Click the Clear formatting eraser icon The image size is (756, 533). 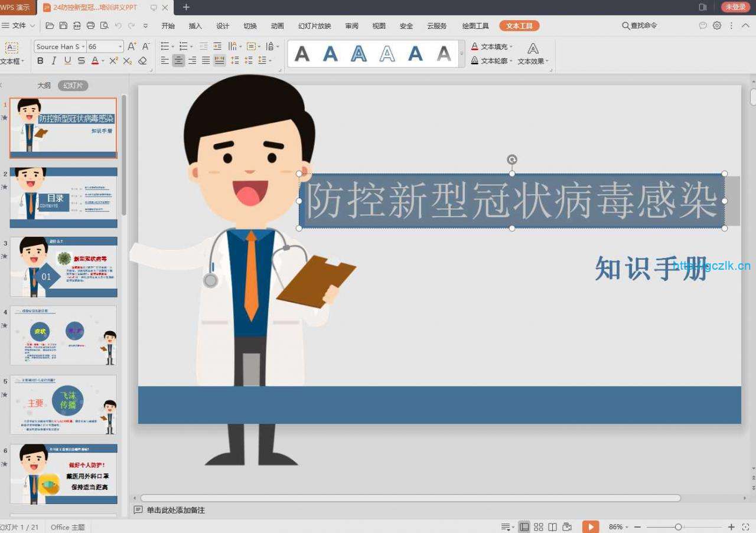pos(142,61)
